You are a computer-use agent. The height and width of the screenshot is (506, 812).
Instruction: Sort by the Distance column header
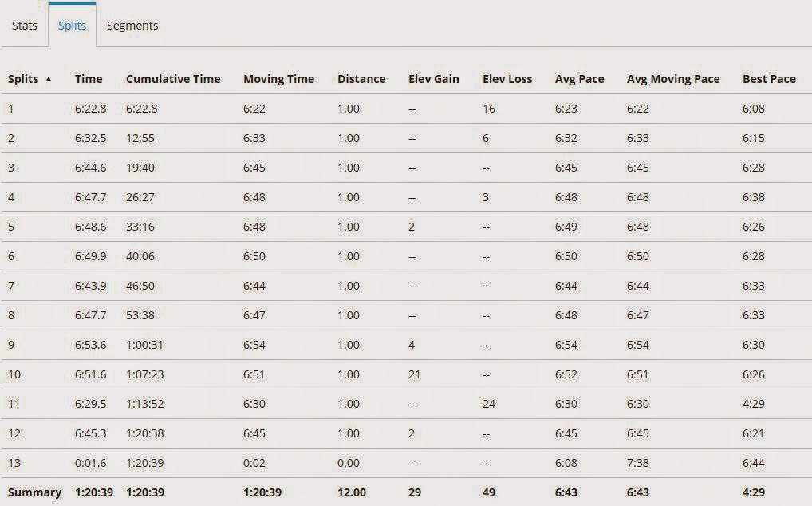click(x=361, y=79)
